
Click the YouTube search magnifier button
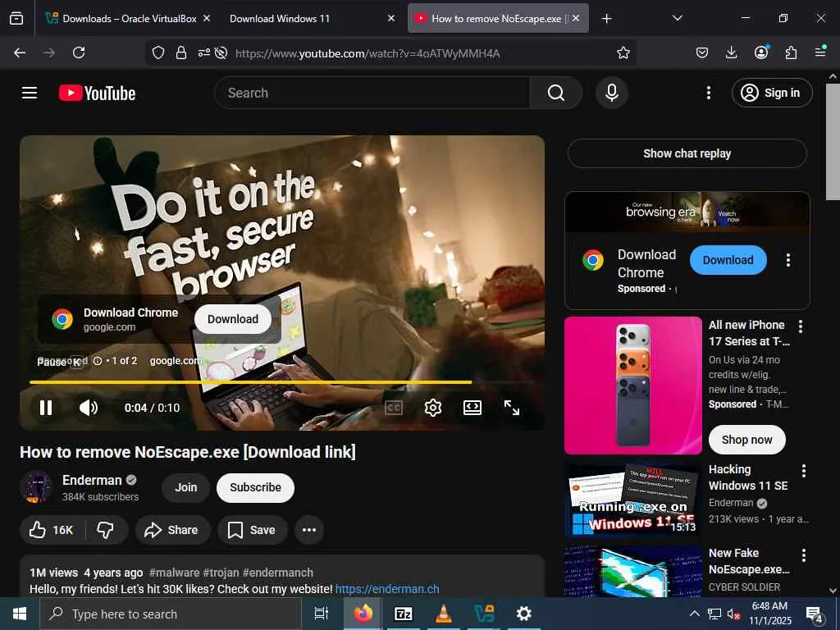(555, 94)
